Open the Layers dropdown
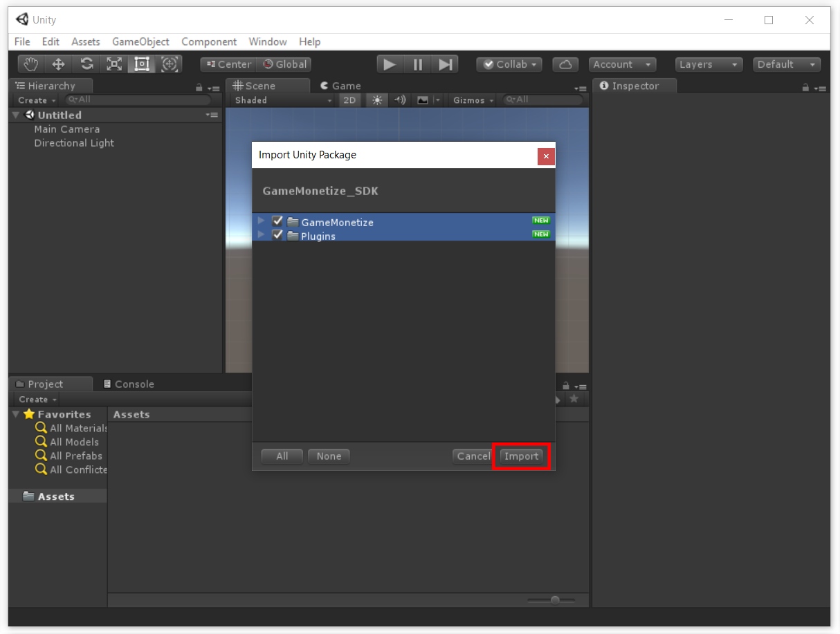Viewport: 840px width, 634px height. coord(709,64)
